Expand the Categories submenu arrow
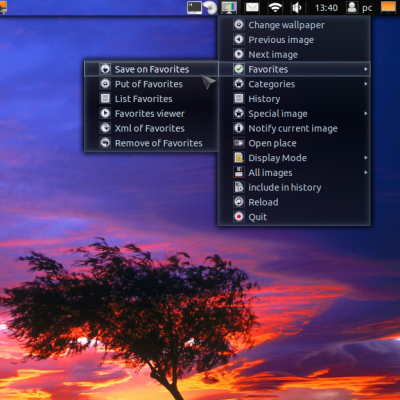The width and height of the screenshot is (400, 400). [x=366, y=84]
